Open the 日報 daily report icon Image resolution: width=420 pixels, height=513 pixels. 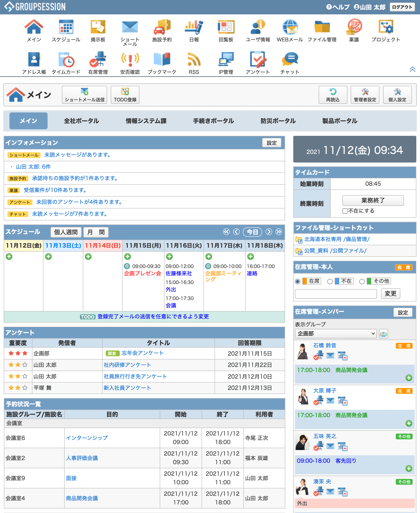(194, 27)
